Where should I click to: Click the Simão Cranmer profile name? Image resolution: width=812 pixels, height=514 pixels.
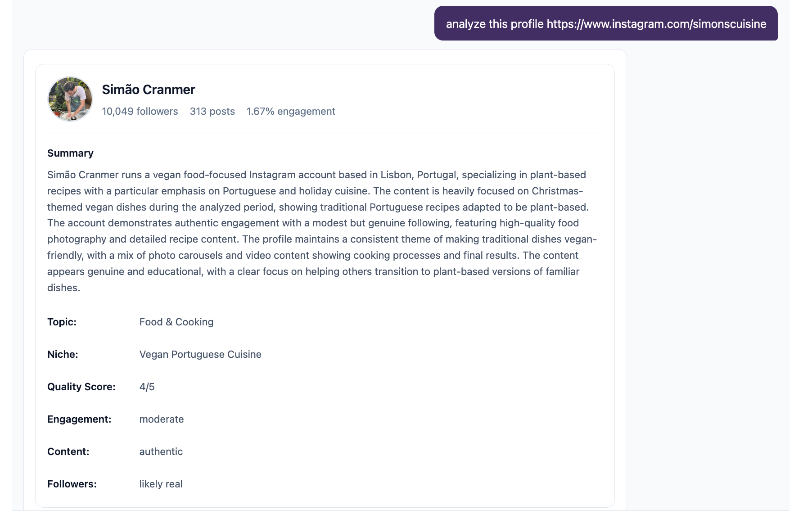click(x=149, y=90)
